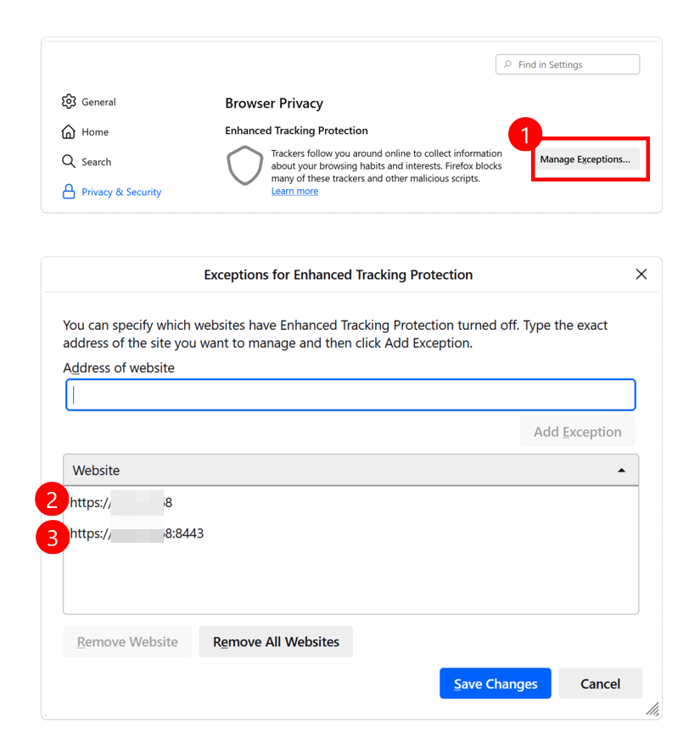The width and height of the screenshot is (700, 748).
Task: Click the Privacy & Security lock icon
Action: (69, 192)
